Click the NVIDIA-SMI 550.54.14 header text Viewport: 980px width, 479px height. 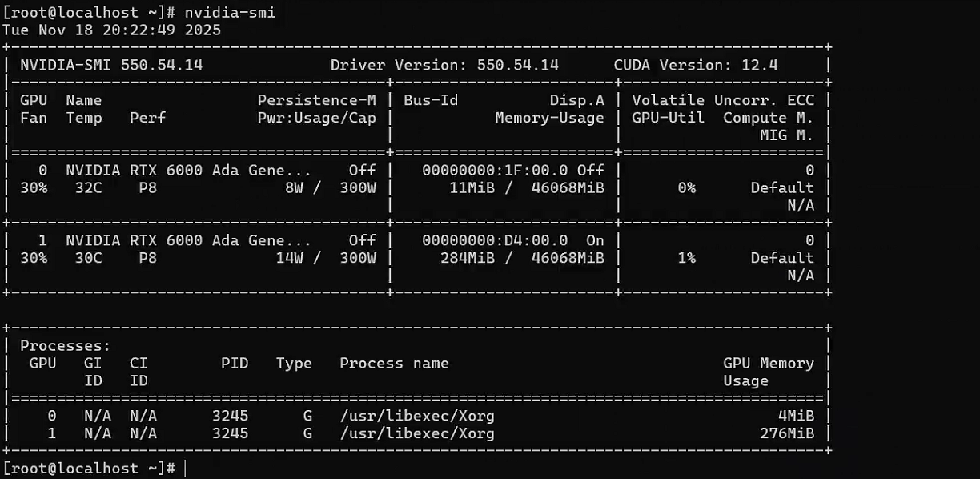pyautogui.click(x=111, y=65)
